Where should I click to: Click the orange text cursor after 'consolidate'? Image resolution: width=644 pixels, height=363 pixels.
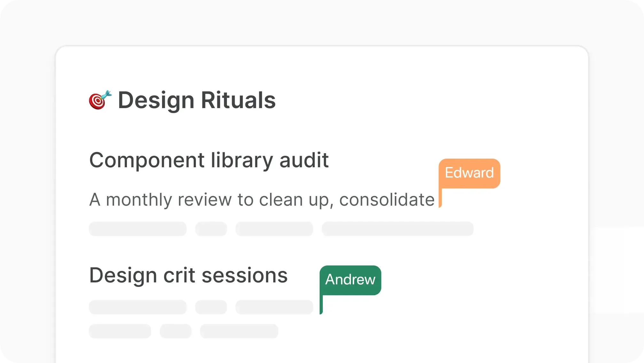pos(440,198)
